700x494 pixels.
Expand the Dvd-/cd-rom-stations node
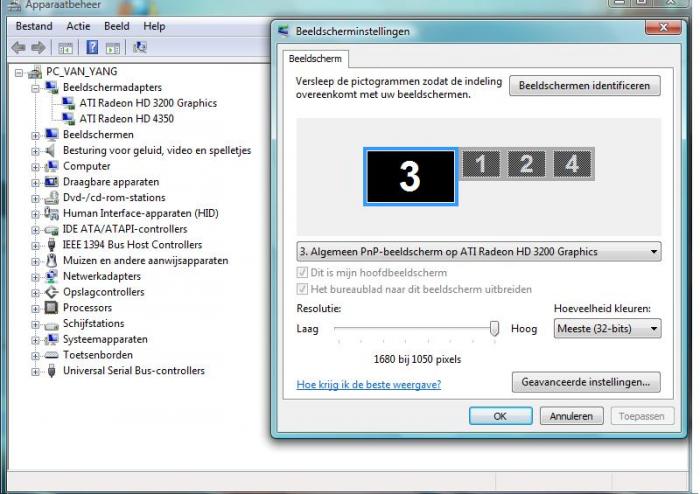pyautogui.click(x=35, y=198)
